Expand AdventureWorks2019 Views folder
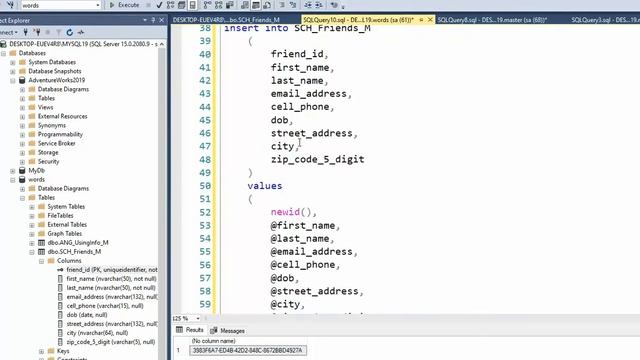The width and height of the screenshot is (640, 360). coord(22,107)
